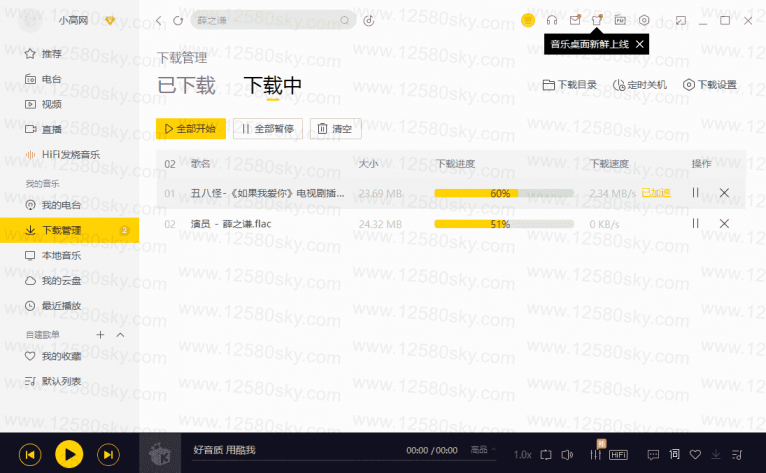
Task: Click the VIP diamond badge next to username
Action: (x=110, y=21)
